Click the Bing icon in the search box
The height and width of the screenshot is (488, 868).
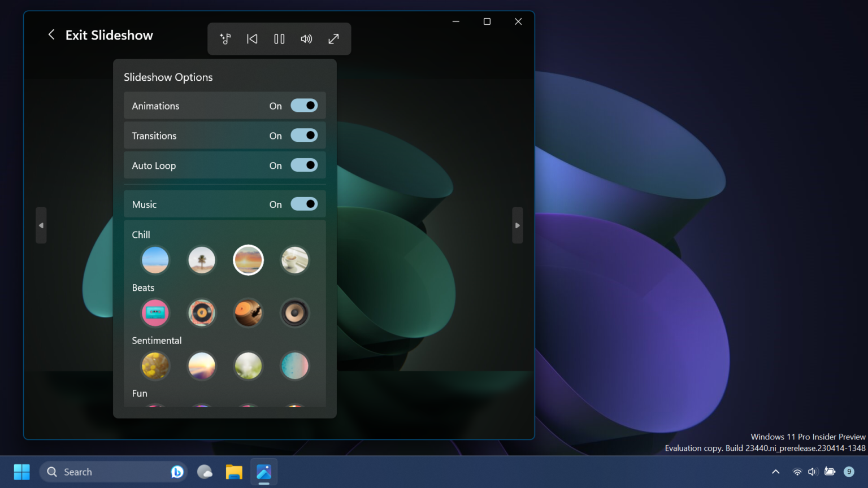click(177, 472)
